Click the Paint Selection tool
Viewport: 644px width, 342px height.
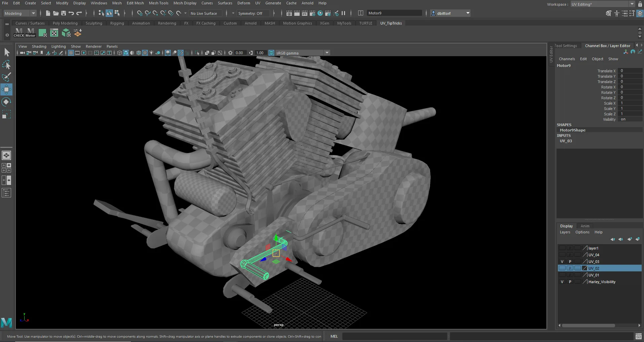(6, 77)
